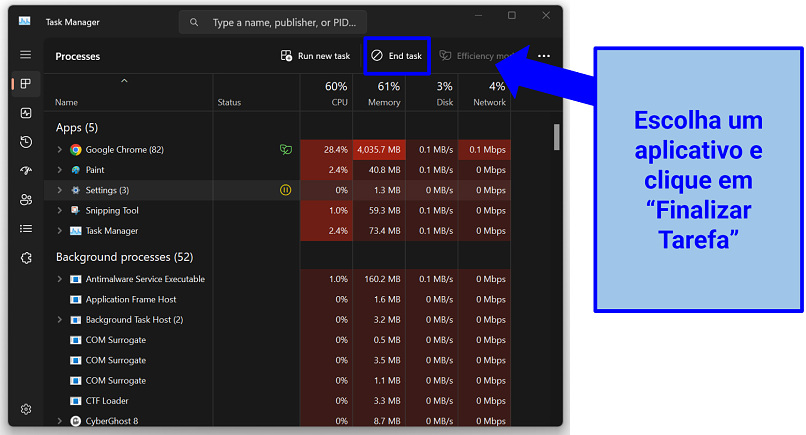Collapse sort arrow above Name column
The height and width of the screenshot is (435, 806).
(124, 81)
